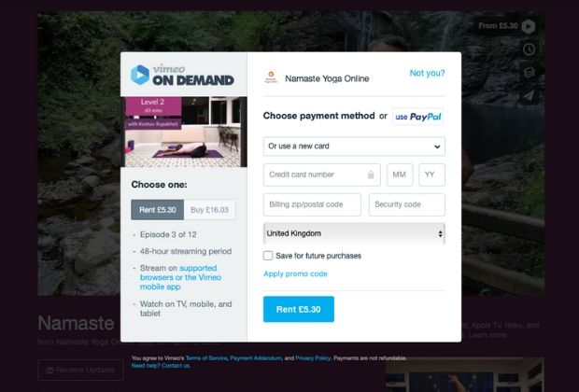579x392 pixels.
Task: Click the Watch Later clock icon
Action: coord(529,49)
